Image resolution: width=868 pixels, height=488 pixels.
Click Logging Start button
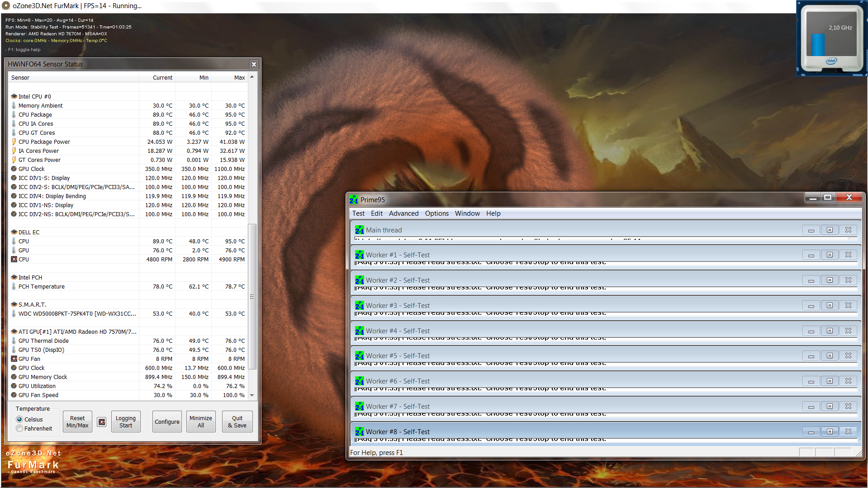(126, 422)
